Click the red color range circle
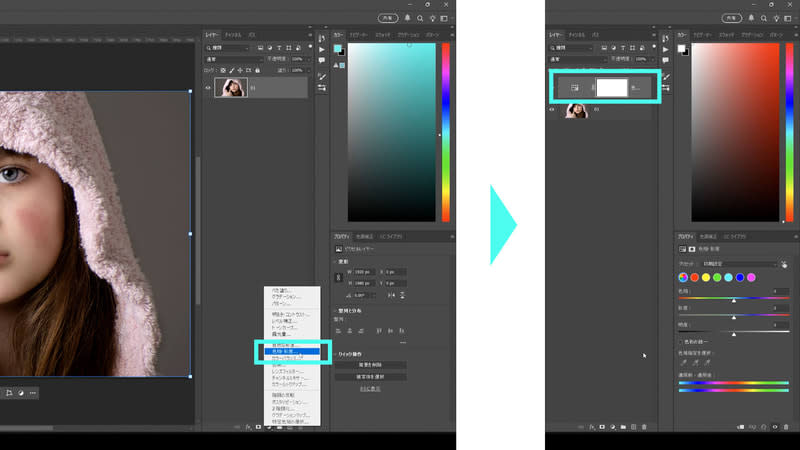The height and width of the screenshot is (450, 800). (694, 276)
